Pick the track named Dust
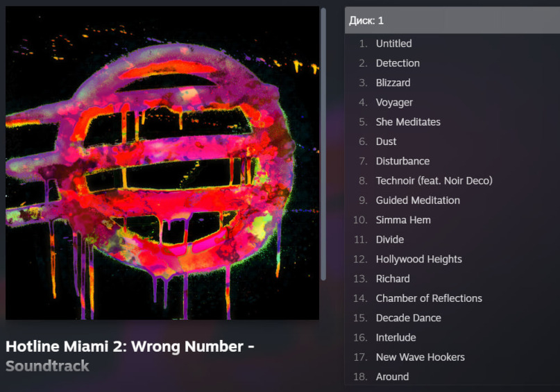The image size is (560, 392). 452,142
